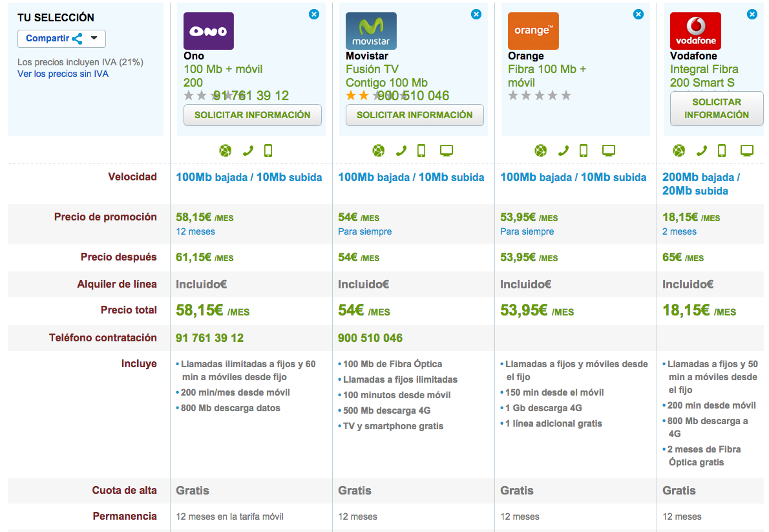Screen dimensions: 769x532
Task: Remove Orange from the comparison
Action: click(x=638, y=14)
